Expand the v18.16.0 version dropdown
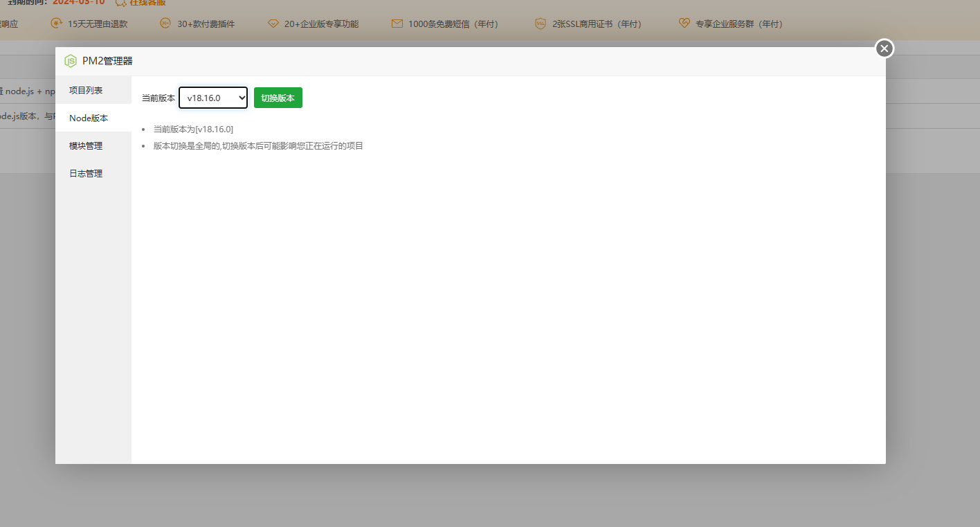 pyautogui.click(x=213, y=98)
